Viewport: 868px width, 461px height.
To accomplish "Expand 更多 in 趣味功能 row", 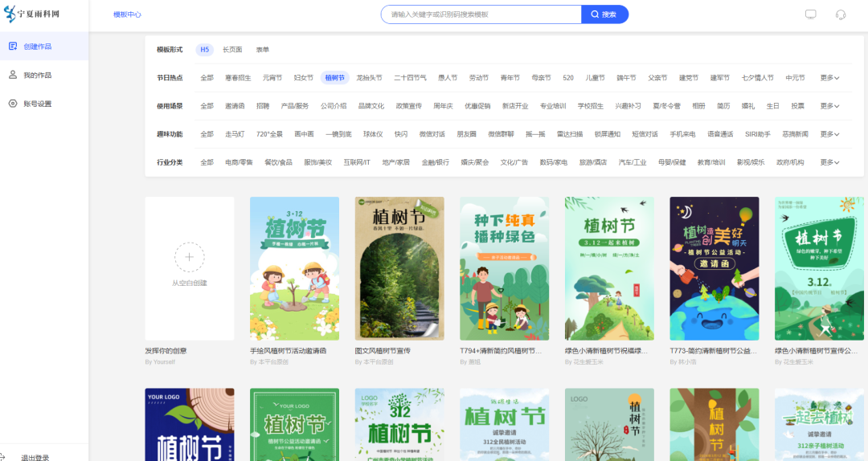I will click(x=829, y=134).
